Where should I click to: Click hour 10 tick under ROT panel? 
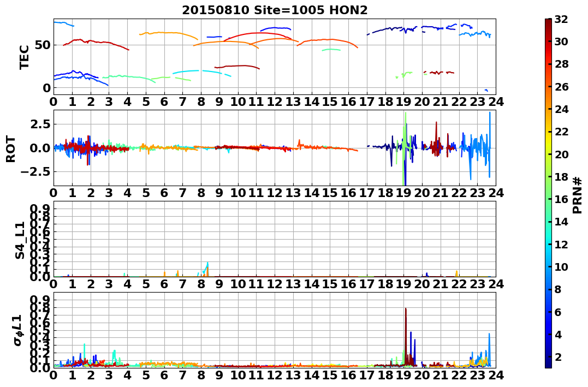[237, 193]
